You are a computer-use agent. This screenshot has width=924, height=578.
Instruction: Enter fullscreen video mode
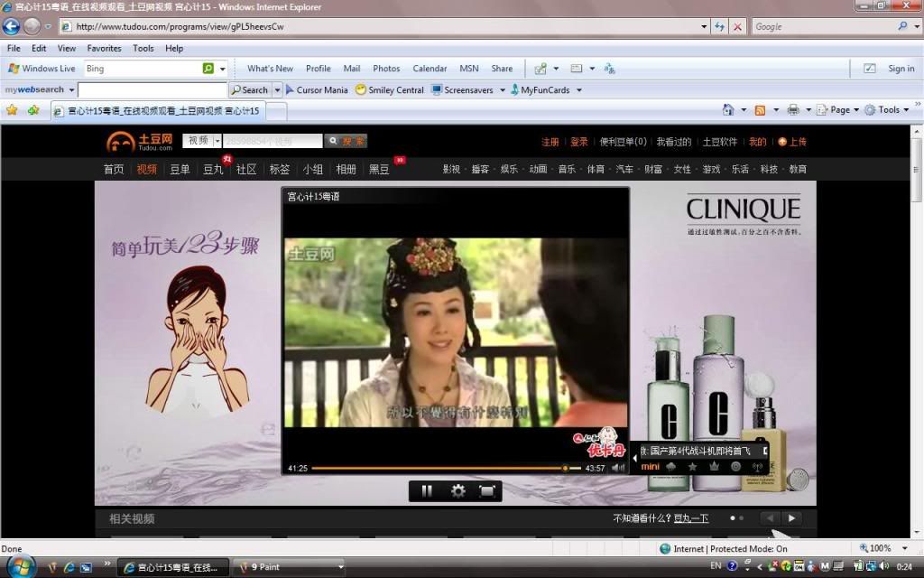pos(486,490)
